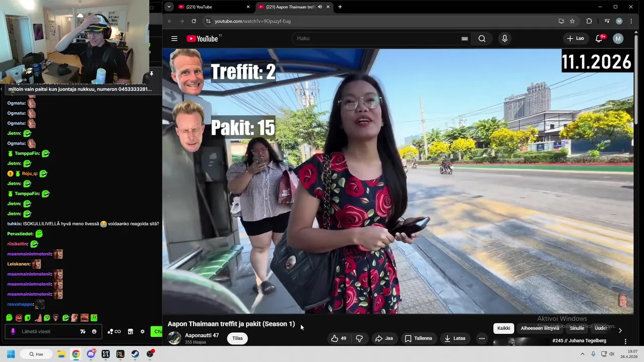
Task: Open a new Chrome tab
Action: point(340,7)
